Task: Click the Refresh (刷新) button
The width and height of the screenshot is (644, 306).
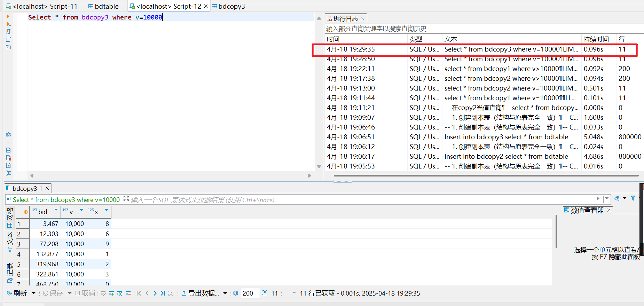Action: pos(17,293)
